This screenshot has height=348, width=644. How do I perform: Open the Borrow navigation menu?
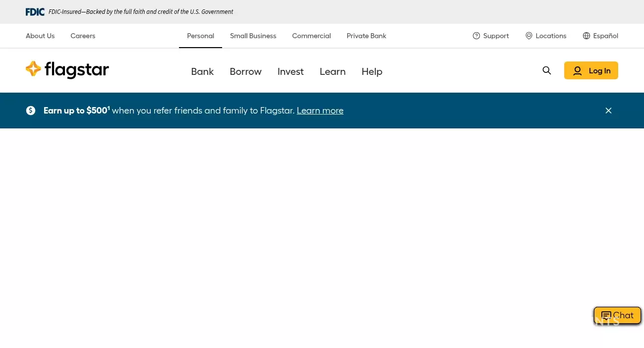tap(245, 71)
